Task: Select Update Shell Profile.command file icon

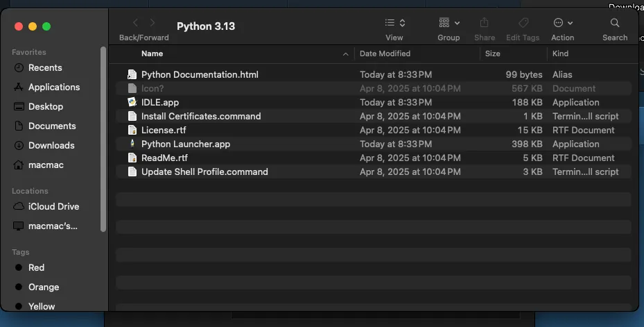Action: (x=132, y=171)
